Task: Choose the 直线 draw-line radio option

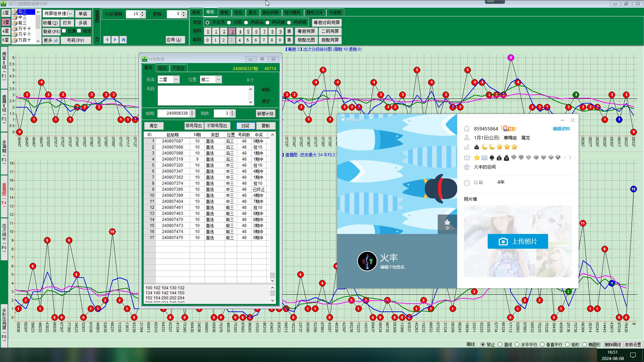Action: coord(500,345)
